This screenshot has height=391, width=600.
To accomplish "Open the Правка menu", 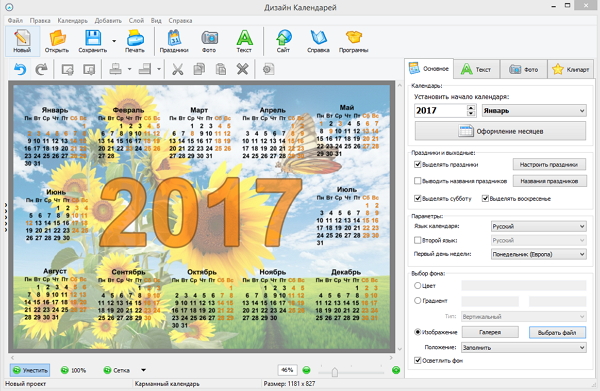I will [40, 21].
